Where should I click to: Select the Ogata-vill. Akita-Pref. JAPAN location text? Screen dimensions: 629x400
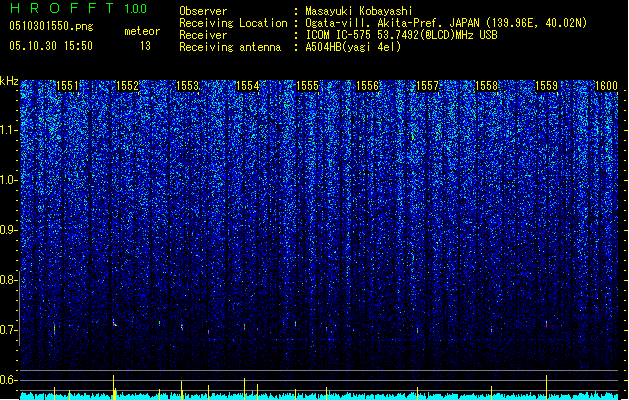446,23
